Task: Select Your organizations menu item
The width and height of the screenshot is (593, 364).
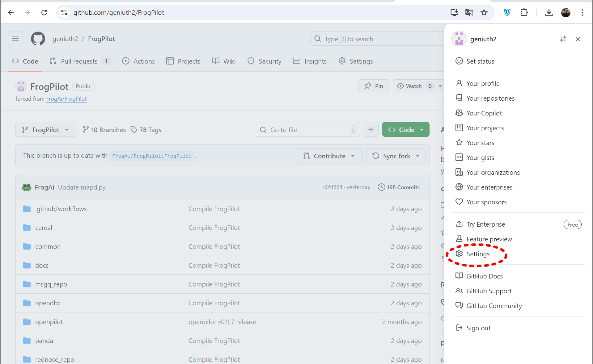Action: (518, 172)
